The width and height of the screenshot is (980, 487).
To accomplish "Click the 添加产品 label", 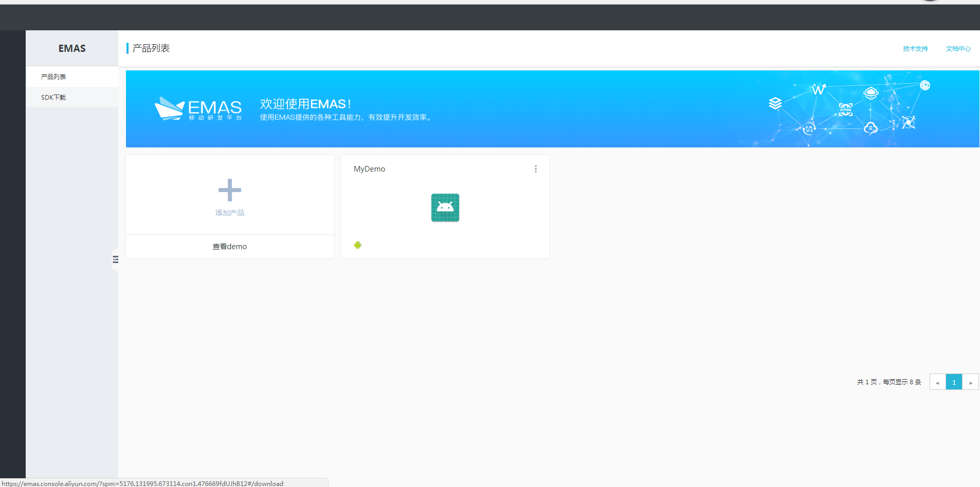I will point(229,213).
